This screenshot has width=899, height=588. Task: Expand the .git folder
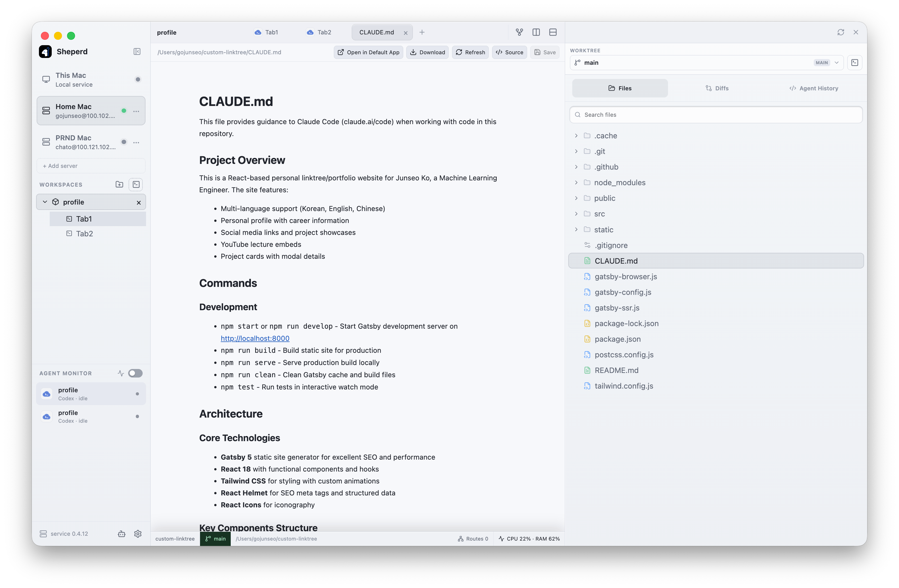pyautogui.click(x=576, y=151)
